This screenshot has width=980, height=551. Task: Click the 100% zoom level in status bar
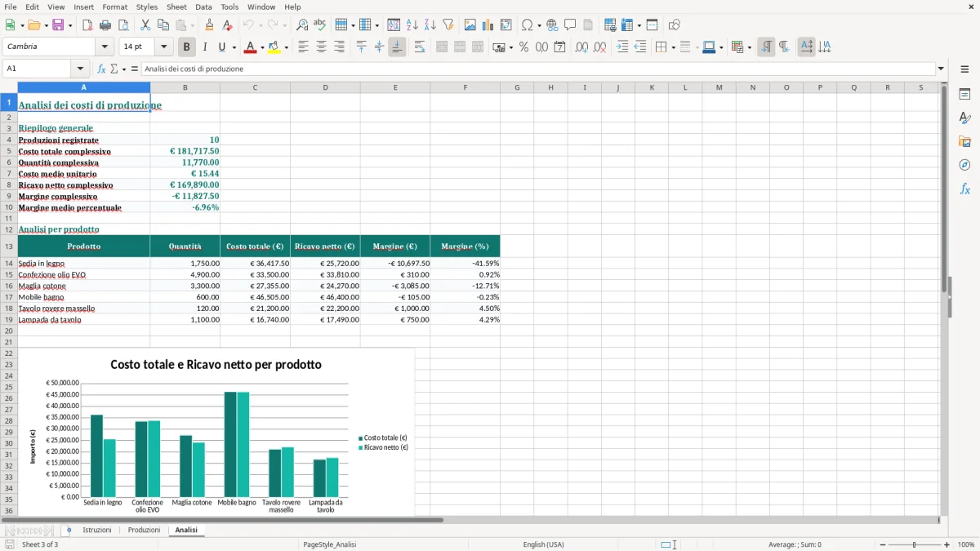tap(966, 544)
